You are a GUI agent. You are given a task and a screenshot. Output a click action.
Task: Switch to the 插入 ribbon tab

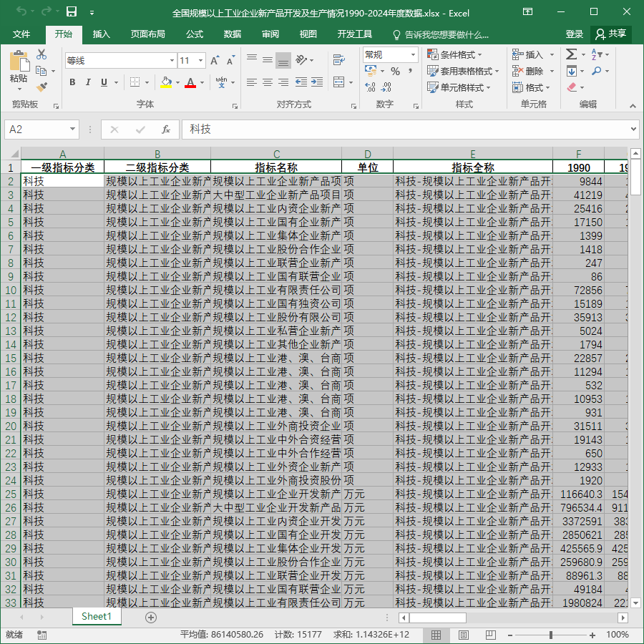click(101, 34)
